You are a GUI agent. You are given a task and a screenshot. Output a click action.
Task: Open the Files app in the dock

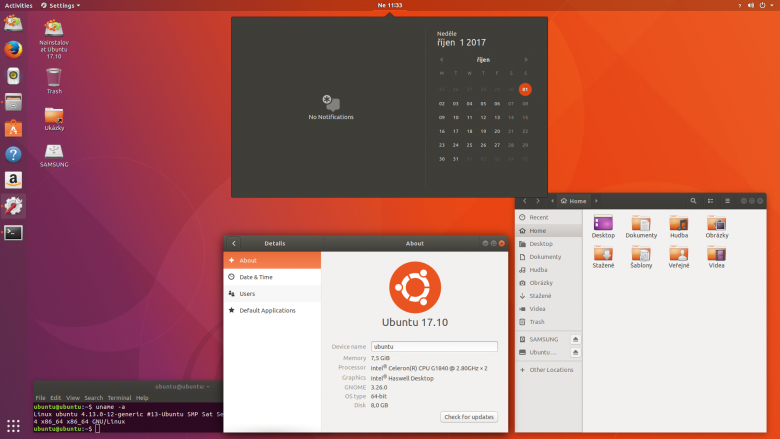[x=13, y=102]
